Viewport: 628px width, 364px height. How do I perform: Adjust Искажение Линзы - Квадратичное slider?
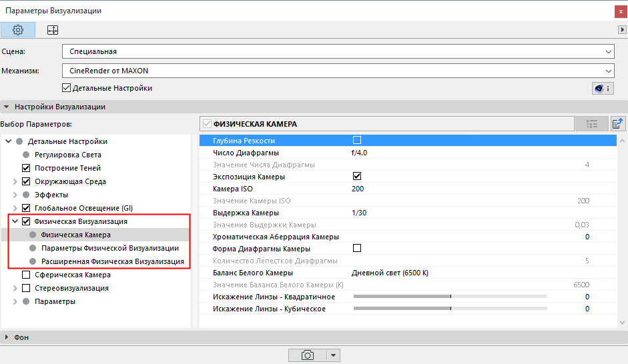click(450, 297)
